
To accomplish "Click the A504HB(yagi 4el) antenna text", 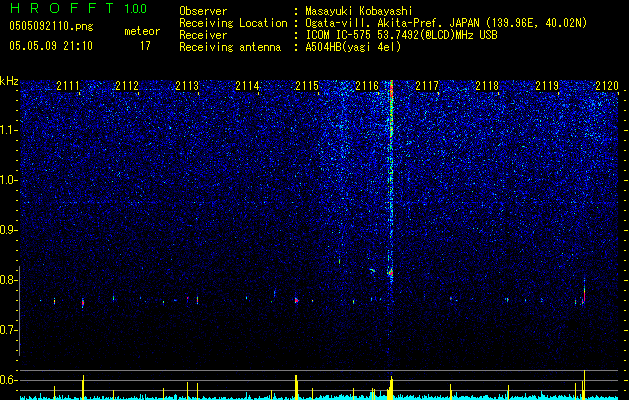I will [353, 47].
